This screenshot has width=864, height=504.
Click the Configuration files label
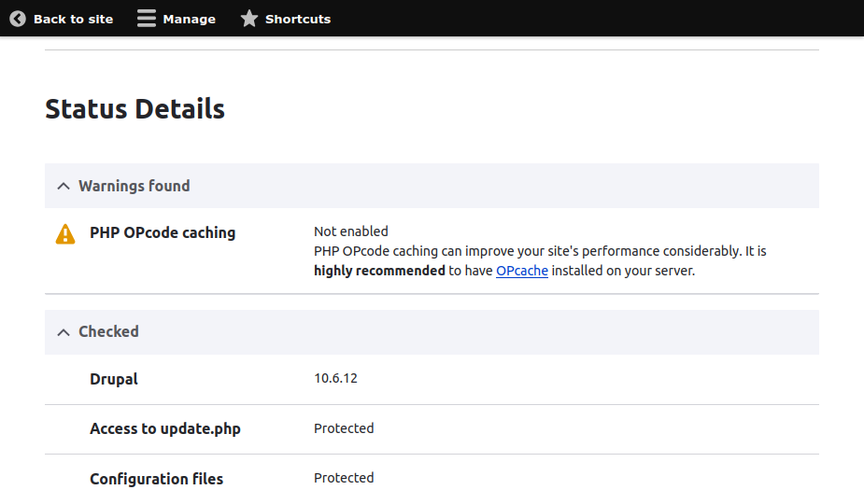pos(157,479)
